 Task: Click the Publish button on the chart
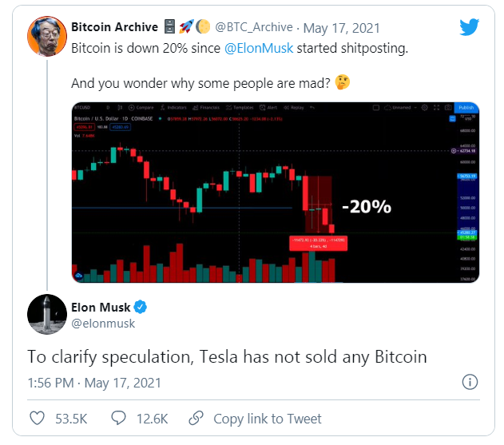[466, 107]
